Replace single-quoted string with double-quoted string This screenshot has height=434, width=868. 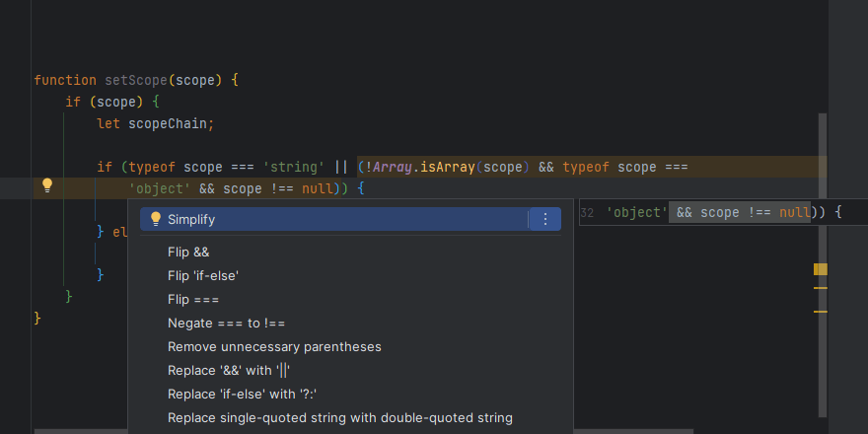point(340,417)
